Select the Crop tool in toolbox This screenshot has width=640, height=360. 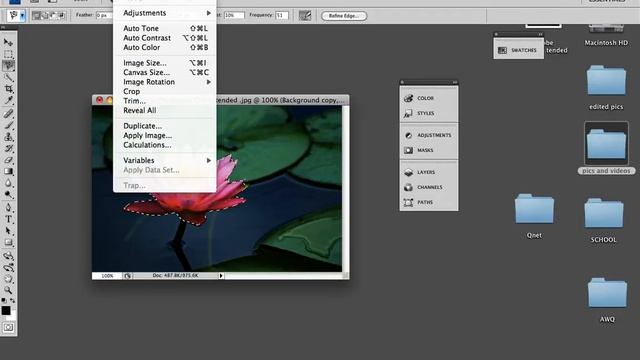(8, 89)
